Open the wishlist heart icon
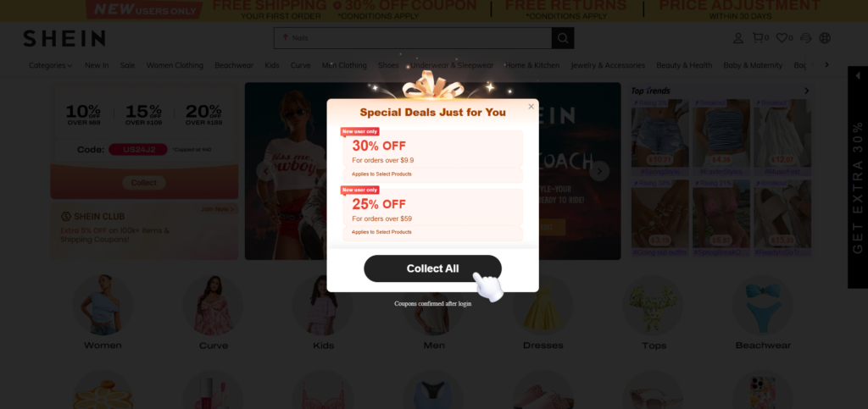The width and height of the screenshot is (868, 409). click(x=782, y=38)
